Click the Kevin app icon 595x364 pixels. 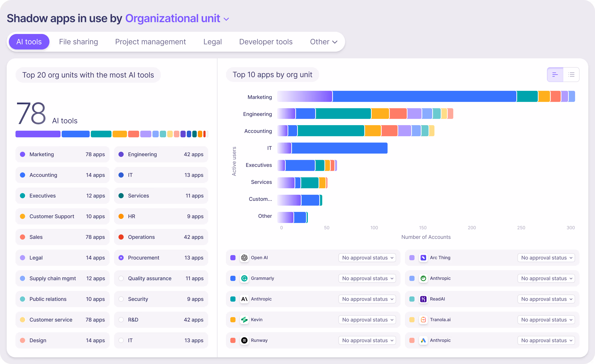[244, 320]
